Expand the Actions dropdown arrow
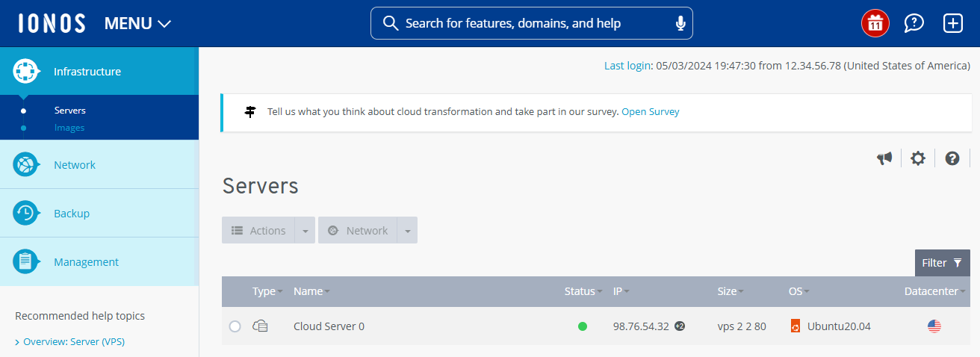980x357 pixels. point(305,231)
